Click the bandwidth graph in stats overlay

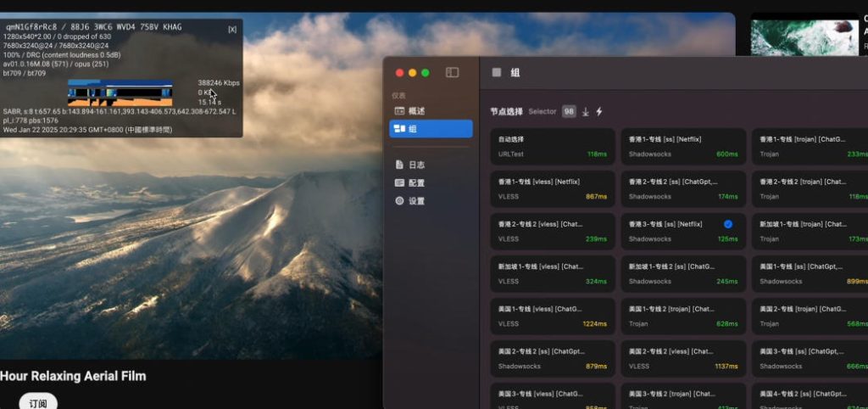pos(120,92)
